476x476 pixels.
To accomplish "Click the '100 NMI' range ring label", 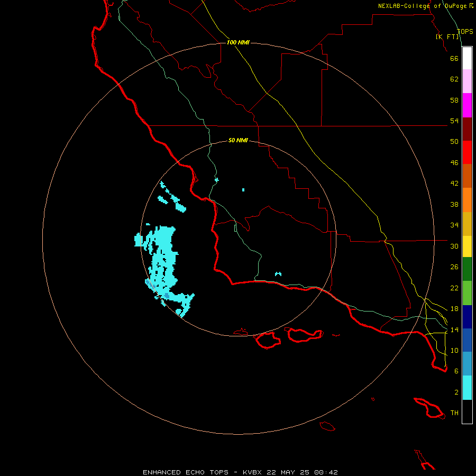I will (x=238, y=42).
